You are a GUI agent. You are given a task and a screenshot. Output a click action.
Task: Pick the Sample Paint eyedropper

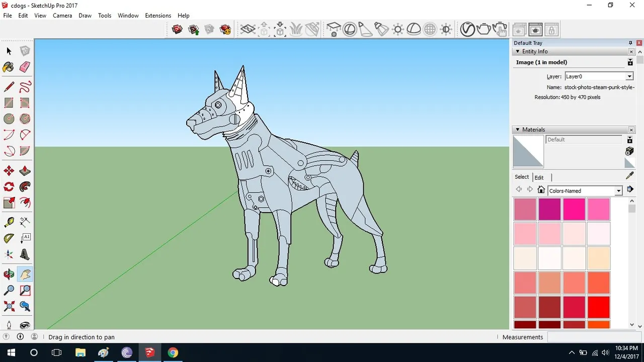tap(629, 175)
